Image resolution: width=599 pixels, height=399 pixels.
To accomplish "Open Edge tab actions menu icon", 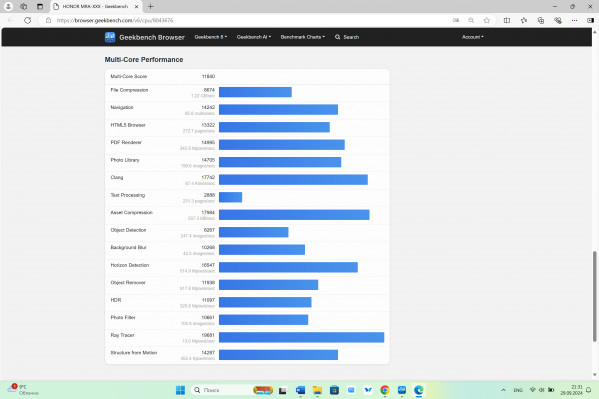I will (40, 6).
